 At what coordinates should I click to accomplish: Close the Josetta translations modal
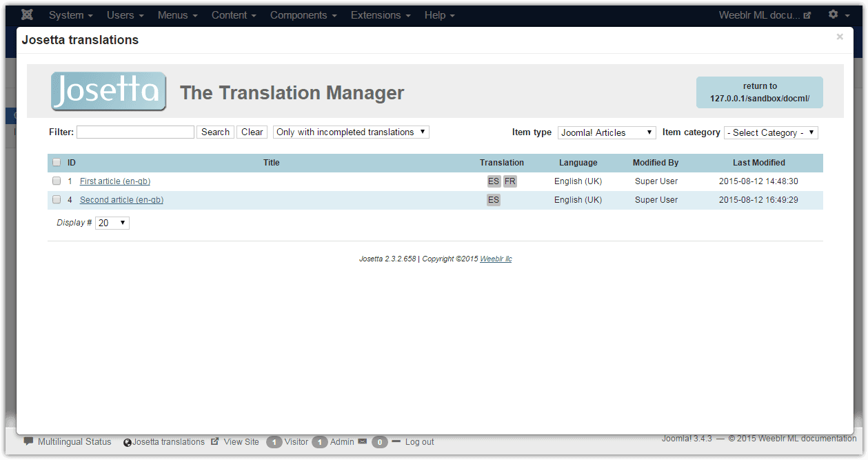[840, 37]
